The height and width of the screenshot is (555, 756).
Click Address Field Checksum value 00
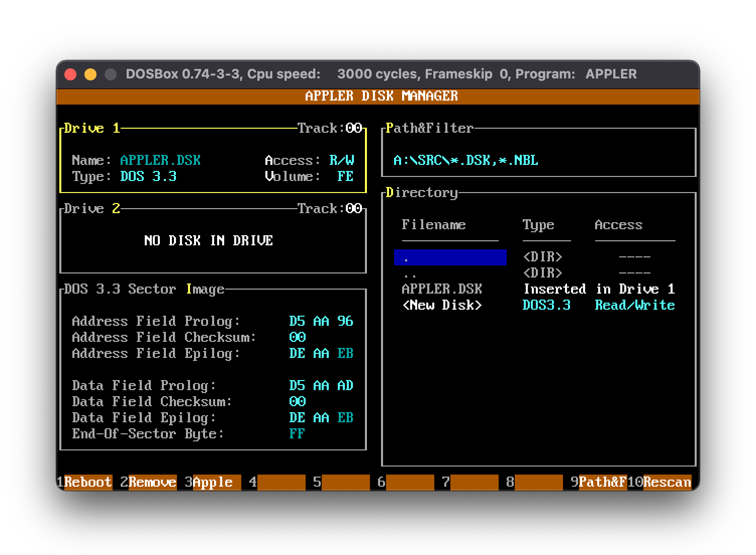[297, 337]
